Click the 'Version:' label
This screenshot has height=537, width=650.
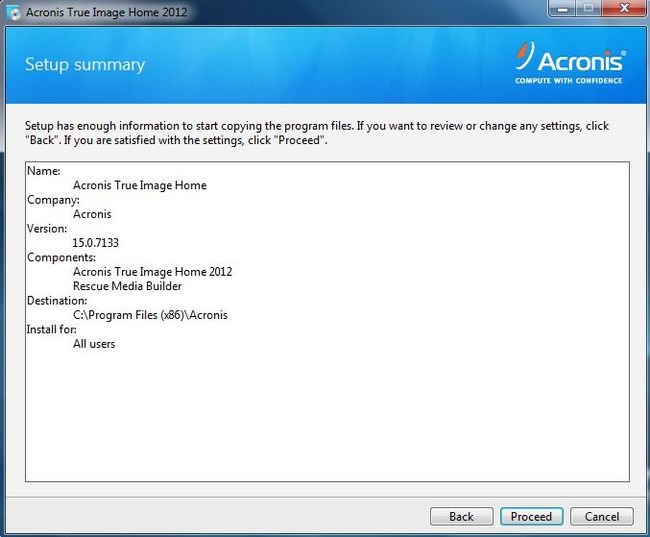click(47, 228)
